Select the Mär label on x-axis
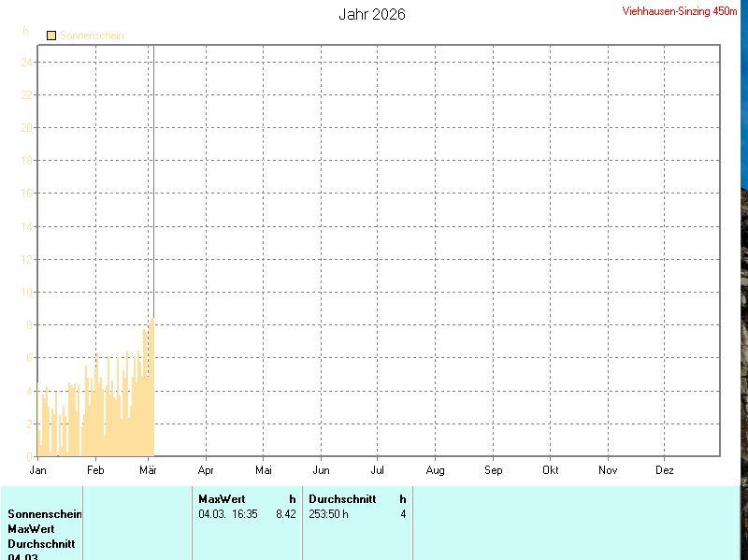This screenshot has width=748, height=560. 150,469
